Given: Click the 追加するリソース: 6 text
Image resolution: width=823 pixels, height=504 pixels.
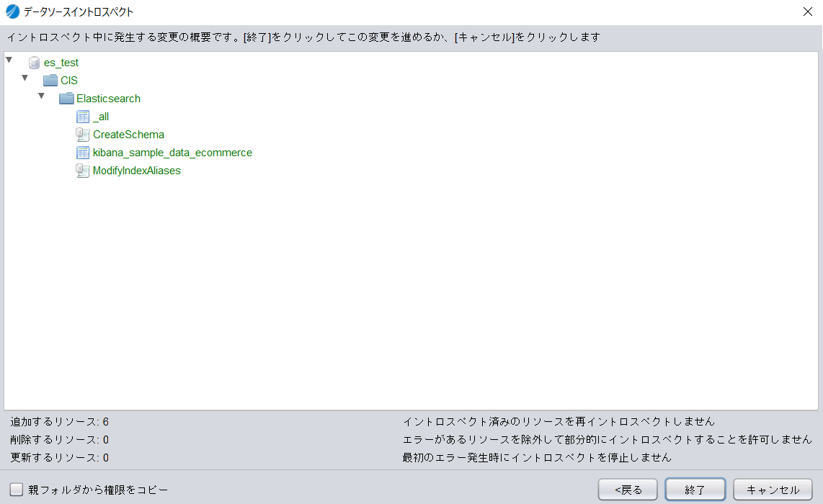Looking at the screenshot, I should pos(60,422).
